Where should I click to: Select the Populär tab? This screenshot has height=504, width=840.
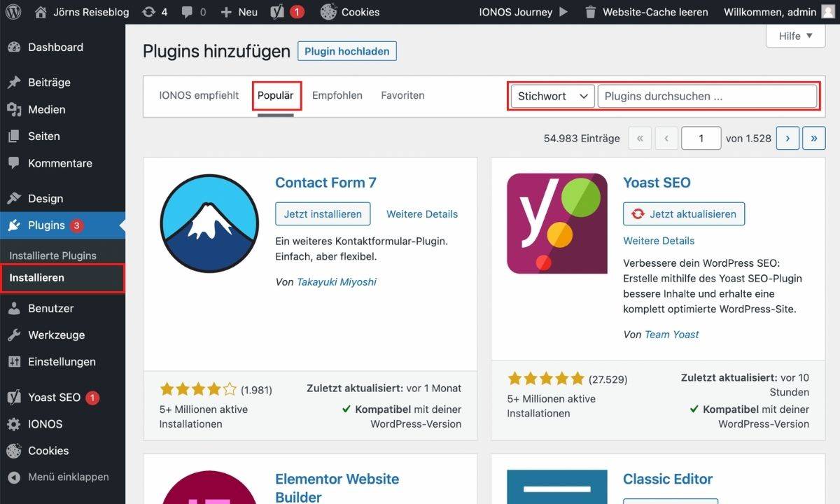[x=276, y=95]
